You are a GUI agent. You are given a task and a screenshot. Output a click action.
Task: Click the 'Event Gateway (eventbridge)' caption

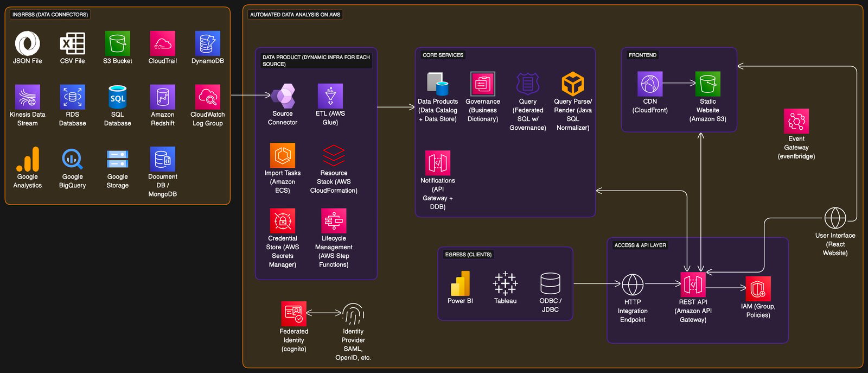point(796,148)
